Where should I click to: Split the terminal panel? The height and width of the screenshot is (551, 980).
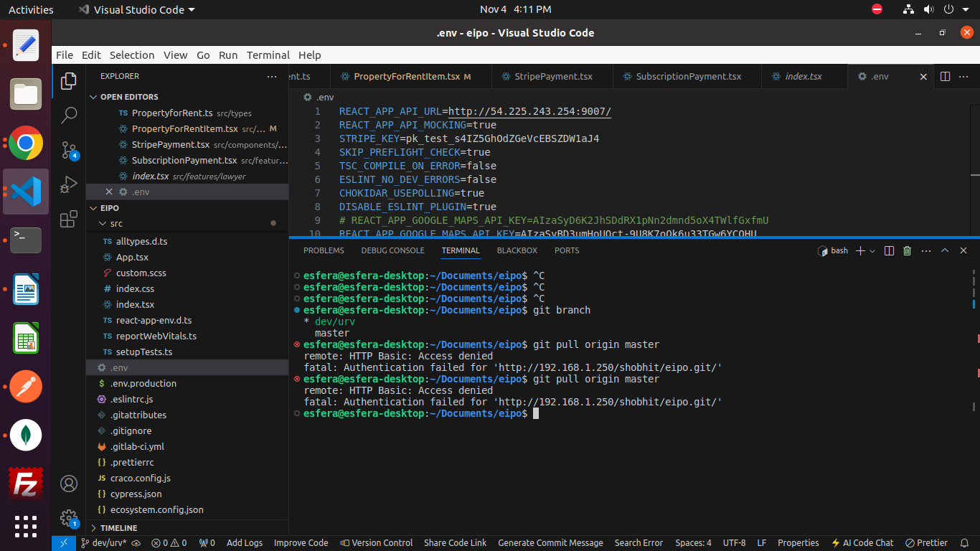tap(889, 250)
